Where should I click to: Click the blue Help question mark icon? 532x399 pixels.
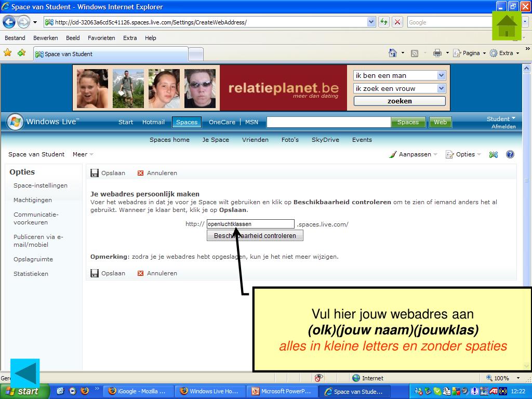point(510,154)
